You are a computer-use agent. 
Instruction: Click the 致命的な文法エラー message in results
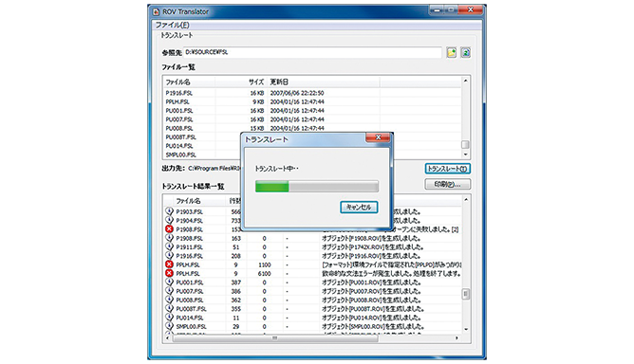[x=391, y=274]
